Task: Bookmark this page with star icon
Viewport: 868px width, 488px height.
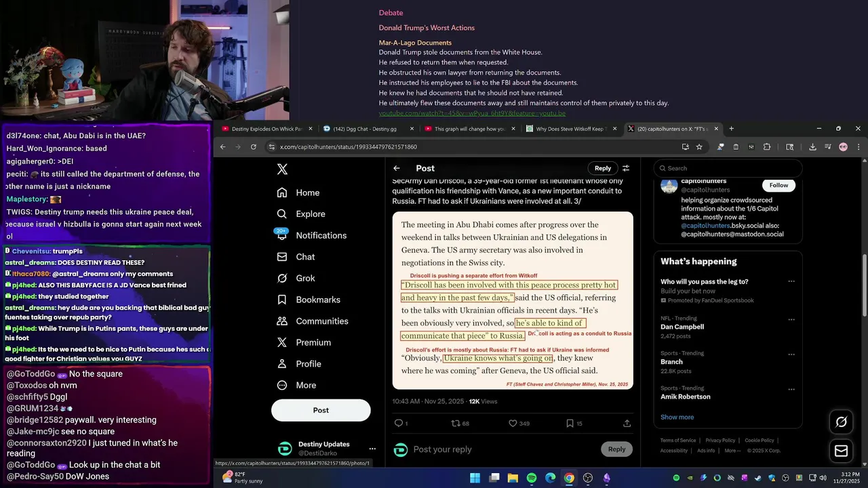Action: click(699, 147)
